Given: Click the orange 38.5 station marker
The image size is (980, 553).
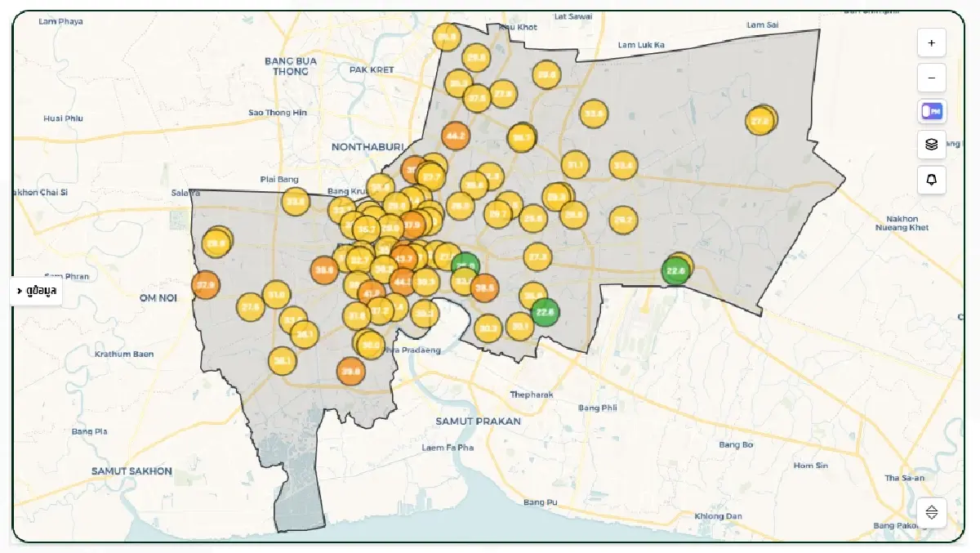Looking at the screenshot, I should point(485,288).
